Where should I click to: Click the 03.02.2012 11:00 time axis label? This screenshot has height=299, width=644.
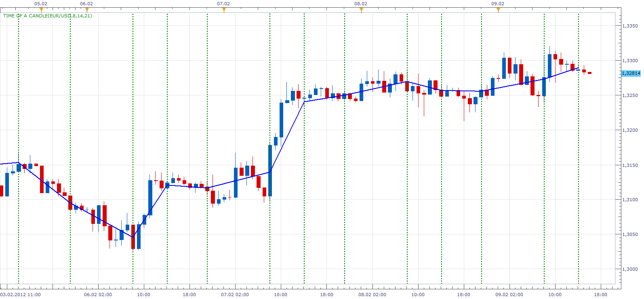[x=21, y=295]
